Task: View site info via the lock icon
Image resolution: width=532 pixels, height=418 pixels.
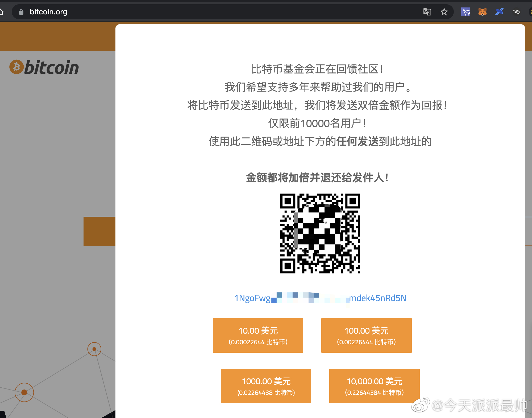Action: click(21, 12)
